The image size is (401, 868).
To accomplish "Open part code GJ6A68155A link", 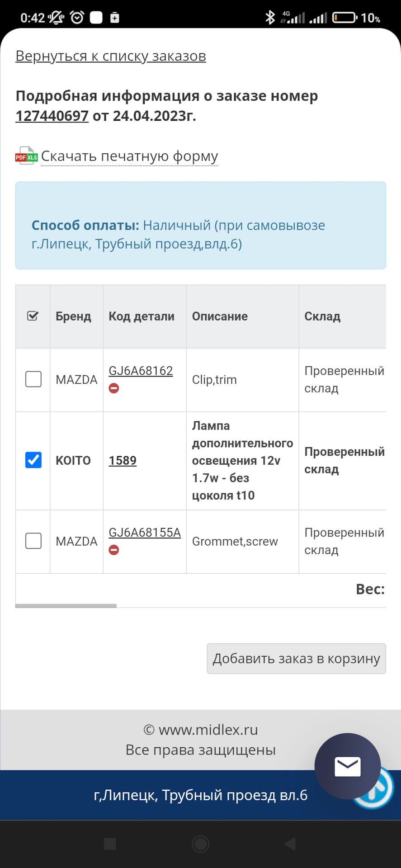I will (145, 532).
